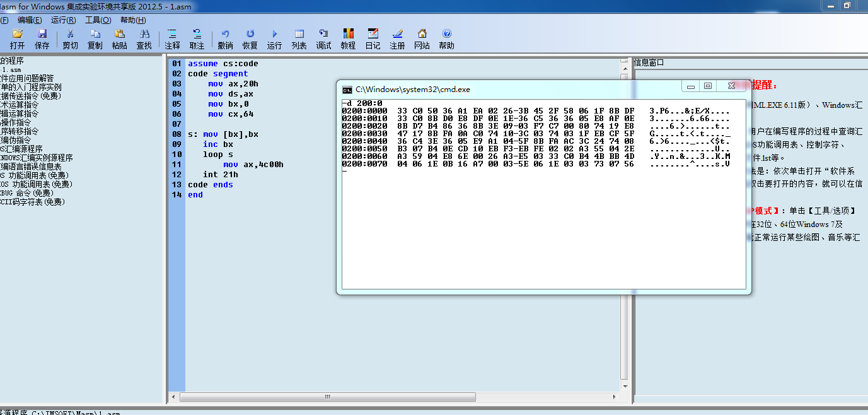Viewport: 868px width, 415px height.
Task: Click code line 'loop s'
Action: coord(218,155)
